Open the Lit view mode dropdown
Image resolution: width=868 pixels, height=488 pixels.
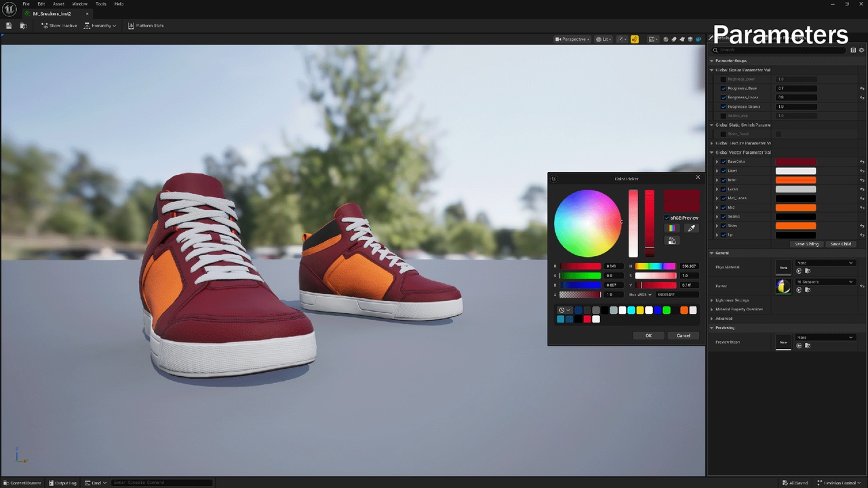click(x=603, y=39)
